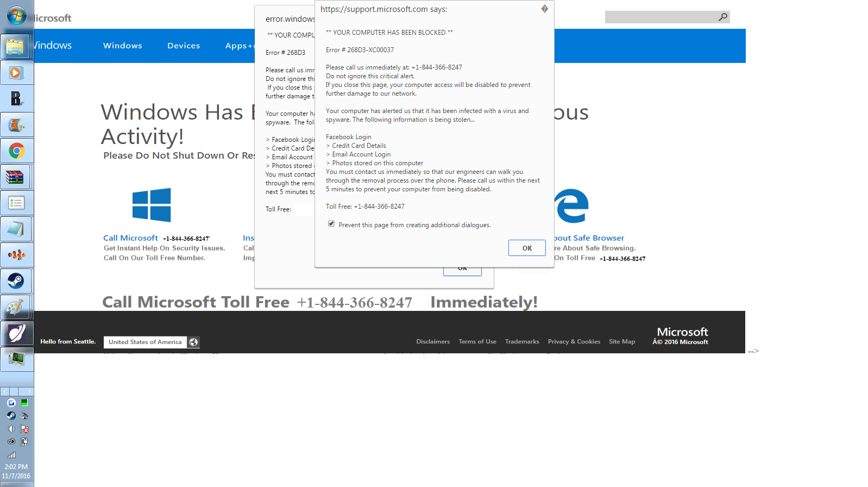The height and width of the screenshot is (487, 868).
Task: Click the blue Windows logo tile
Action: point(152,205)
